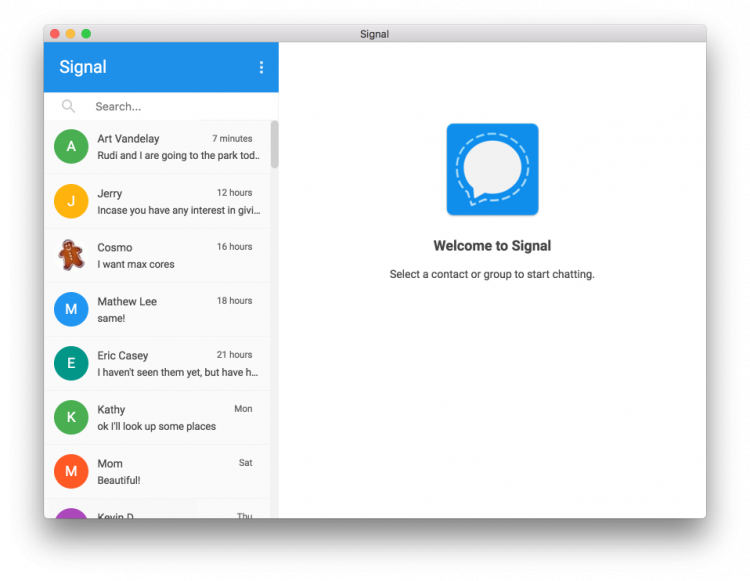750x581 pixels.
Task: Click Mom's orange M avatar
Action: click(x=71, y=471)
